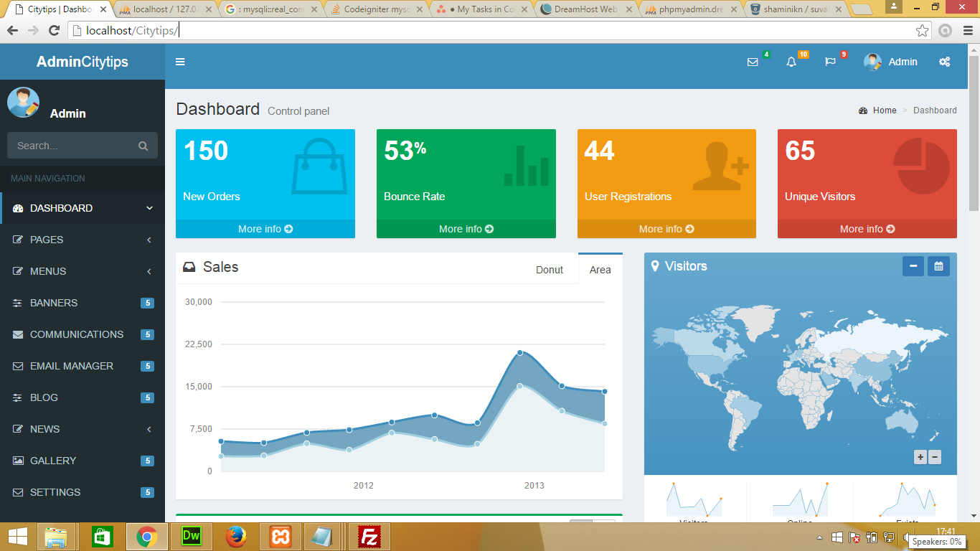This screenshot has height=551, width=980.
Task: Bookmark page with the star icon
Action: pos(922,30)
